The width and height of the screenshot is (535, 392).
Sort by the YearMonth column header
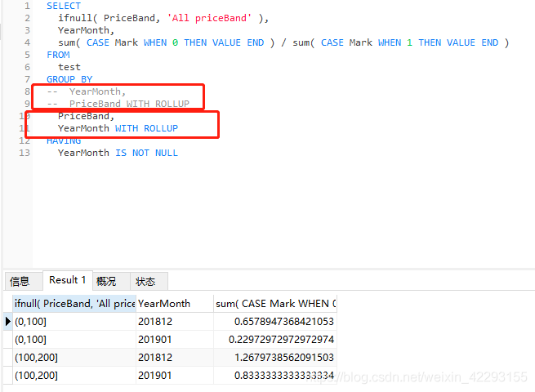click(x=174, y=304)
